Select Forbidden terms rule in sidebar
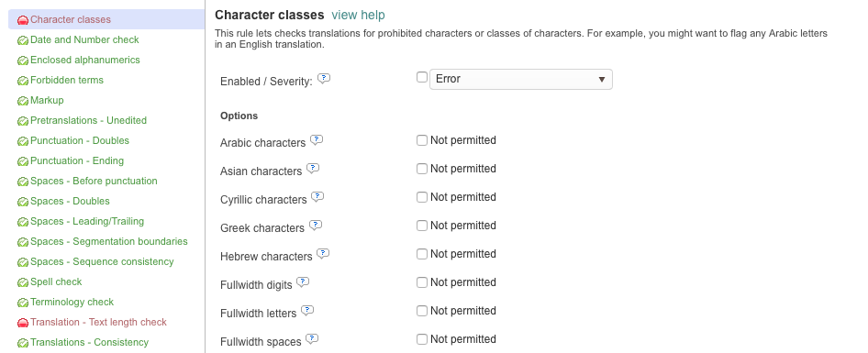This screenshot has width=868, height=353. click(67, 81)
